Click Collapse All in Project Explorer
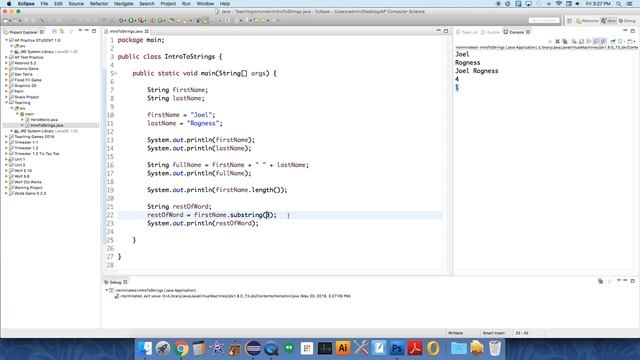Screen dimensions: 640x360 54,31
